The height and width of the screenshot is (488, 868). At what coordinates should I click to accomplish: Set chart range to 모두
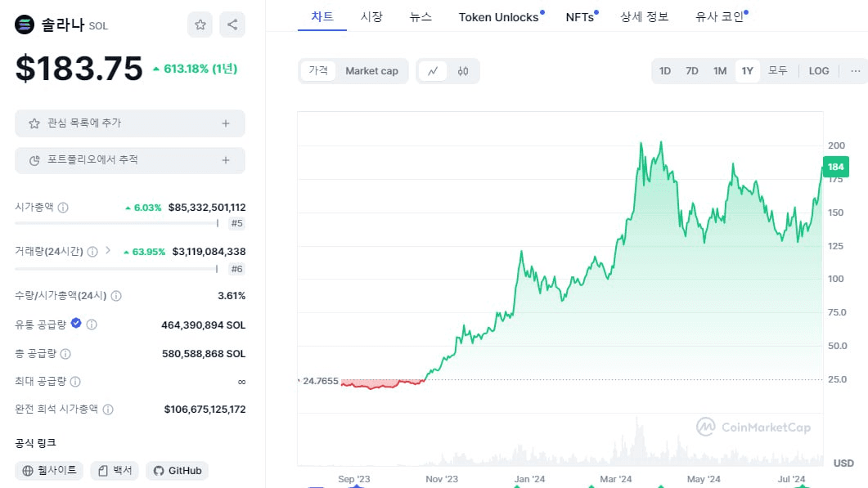point(778,71)
